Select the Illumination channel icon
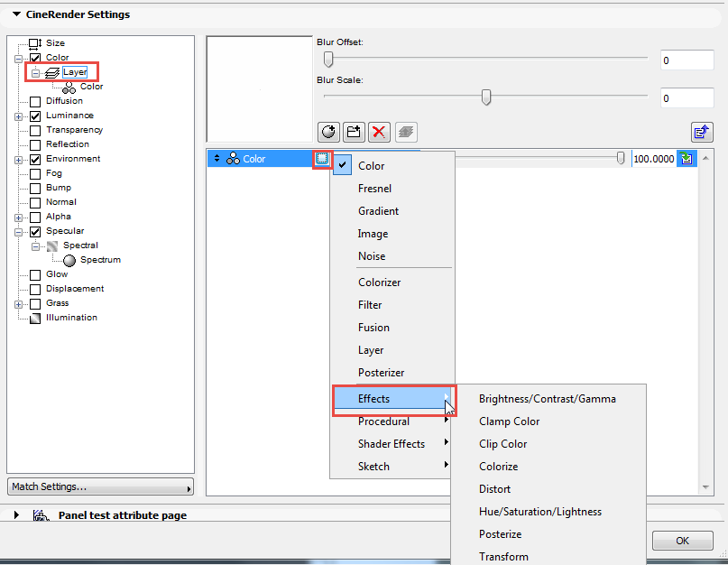Image resolution: width=728 pixels, height=565 pixels. pyautogui.click(x=35, y=319)
